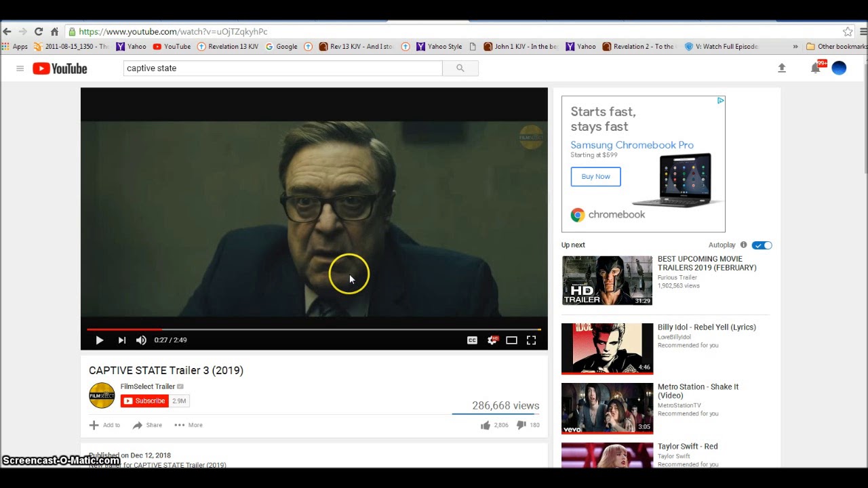
Task: Click the browser back arrow
Action: pyautogui.click(x=7, y=32)
